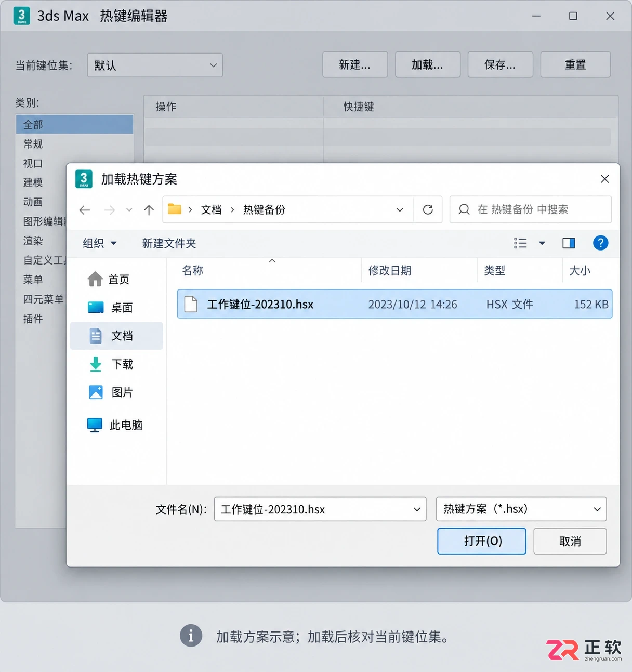Click 新建... in the hotkey editor
The width and height of the screenshot is (632, 672).
coord(355,65)
